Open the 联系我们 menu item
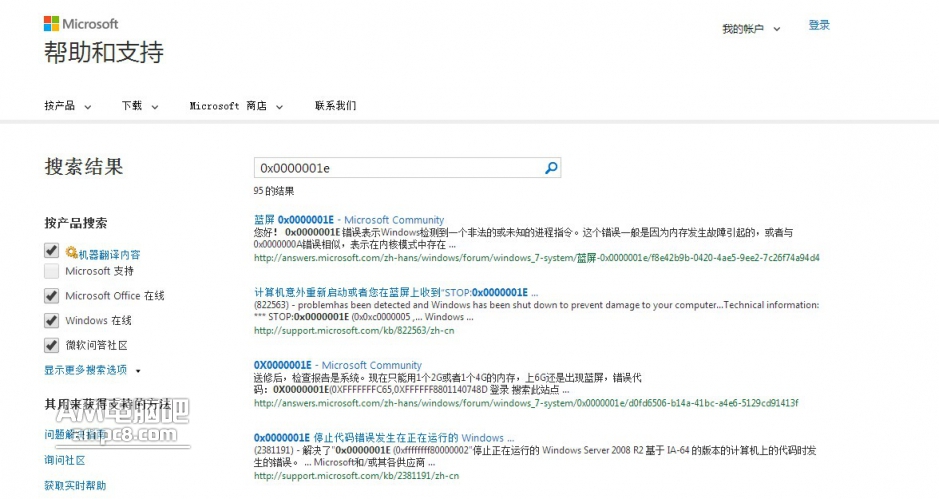 tap(335, 106)
